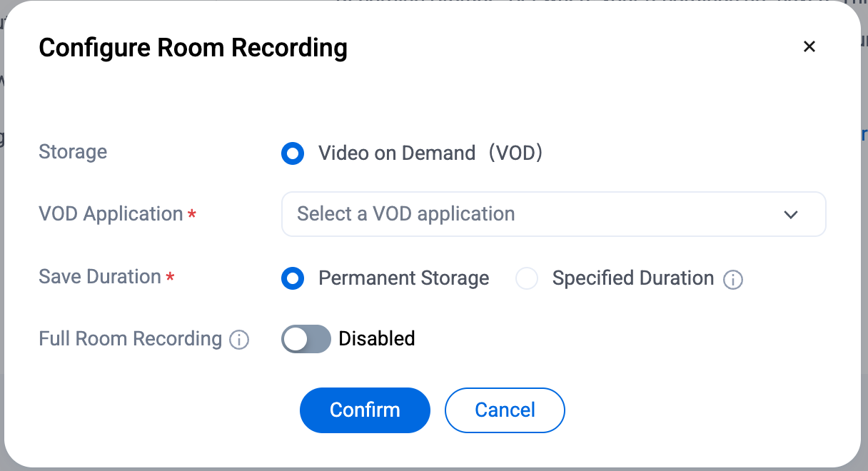
Task: Click info icon beside Specified Duration
Action: pyautogui.click(x=733, y=280)
